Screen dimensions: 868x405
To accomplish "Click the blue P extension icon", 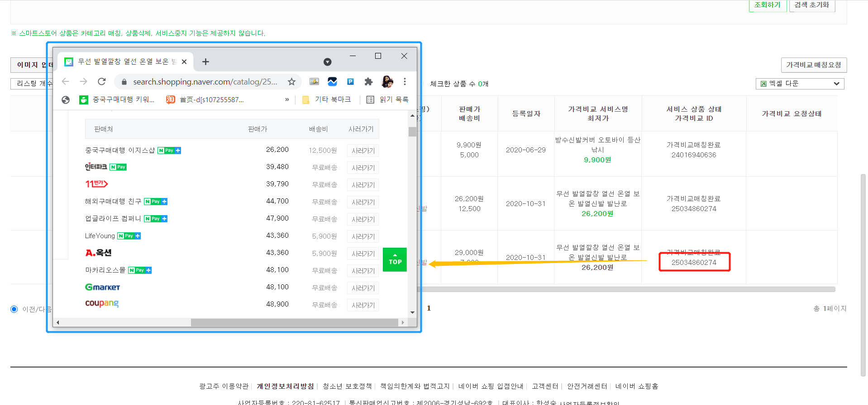I will (x=350, y=82).
